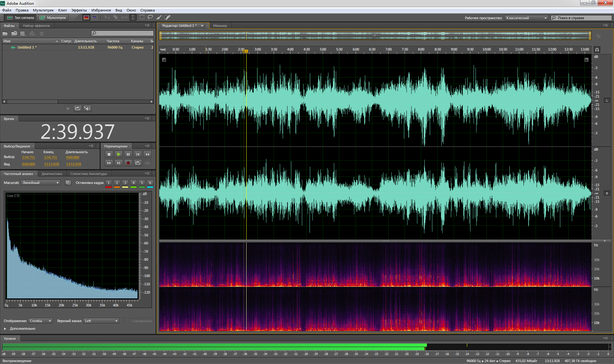Copy frequency analysis data to clipboard
Image resolution: width=614 pixels, height=364 pixels.
click(x=68, y=183)
